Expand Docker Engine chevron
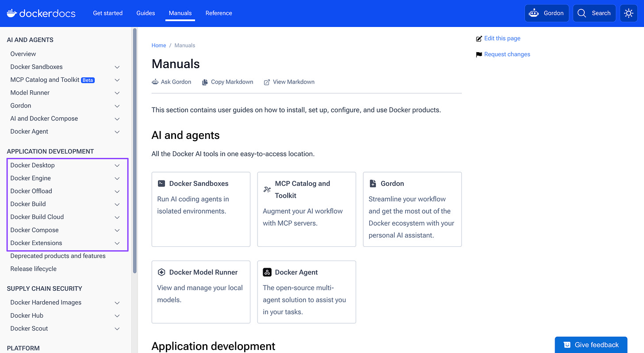 point(117,178)
